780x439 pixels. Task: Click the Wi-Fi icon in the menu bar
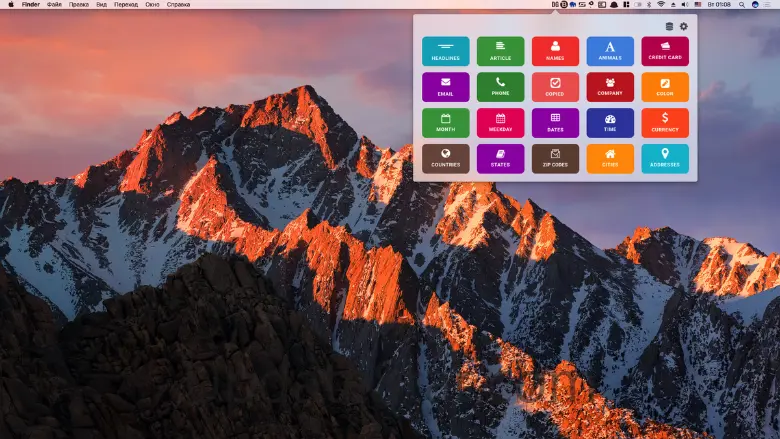(661, 5)
